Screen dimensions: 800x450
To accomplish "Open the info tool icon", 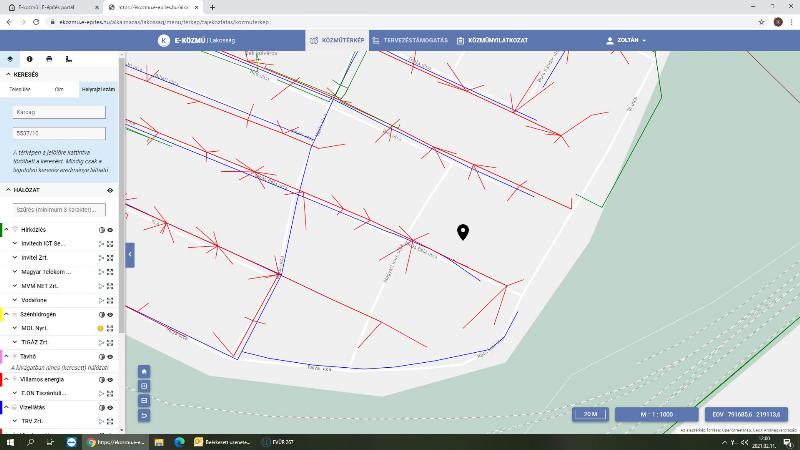I will click(x=30, y=59).
